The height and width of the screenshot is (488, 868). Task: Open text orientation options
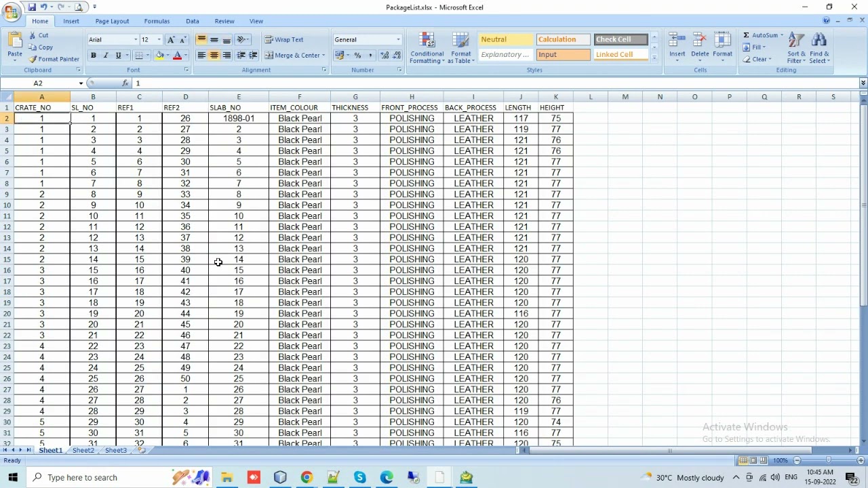(243, 39)
